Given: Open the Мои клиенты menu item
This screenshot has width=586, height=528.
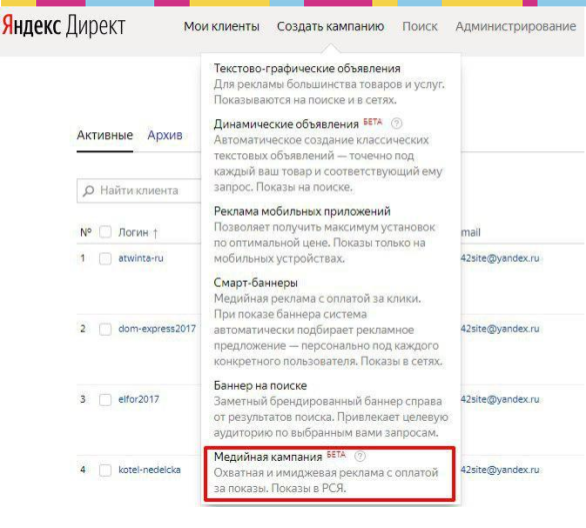Looking at the screenshot, I should (222, 27).
